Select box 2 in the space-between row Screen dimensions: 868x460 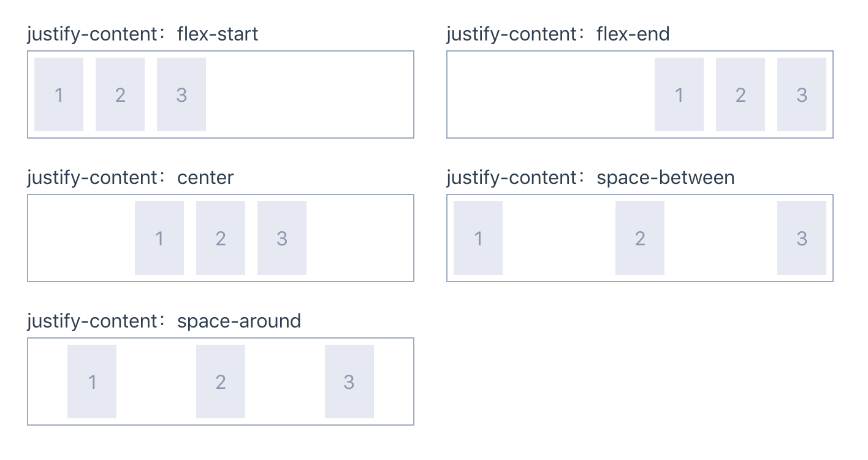[640, 238]
